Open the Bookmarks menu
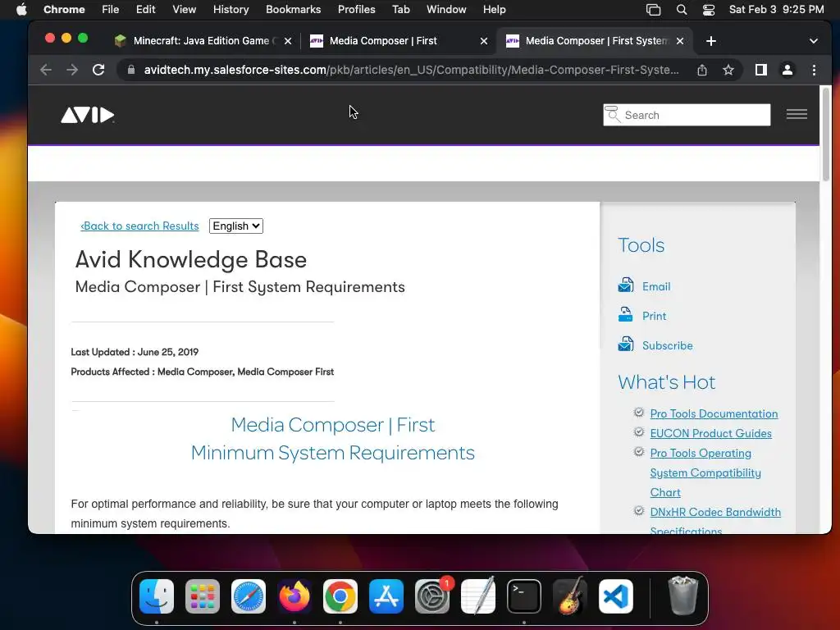Screen dimensions: 840x630 click(x=293, y=10)
